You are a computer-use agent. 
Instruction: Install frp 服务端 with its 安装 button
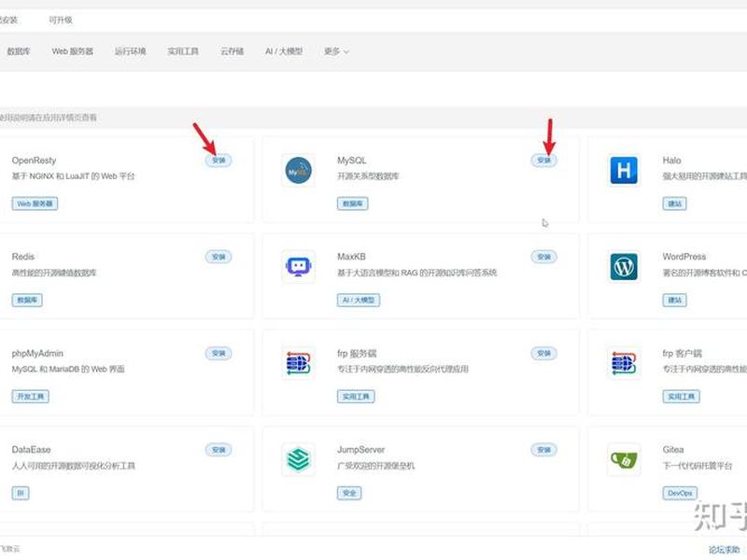544,354
